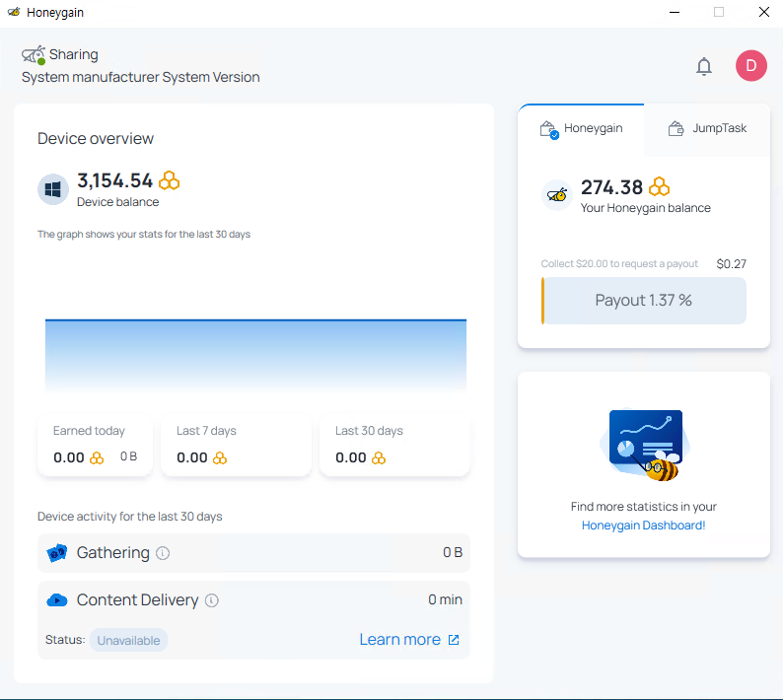
Task: Click 'System manufacturer System Version' text
Action: (x=140, y=77)
